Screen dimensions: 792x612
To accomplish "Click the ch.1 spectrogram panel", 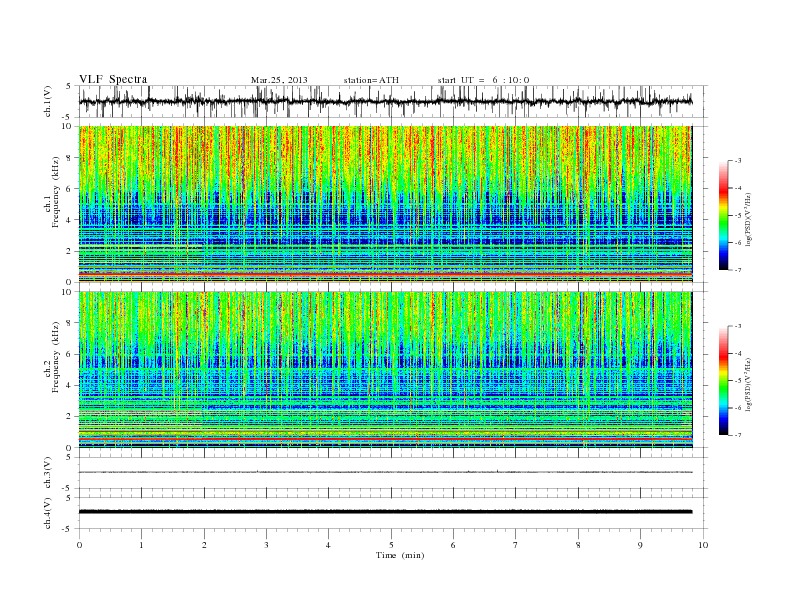I will (385, 204).
